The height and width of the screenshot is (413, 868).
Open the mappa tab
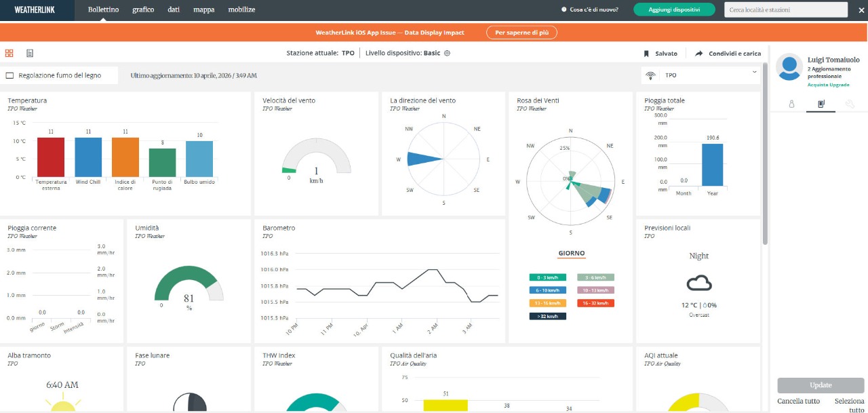203,9
